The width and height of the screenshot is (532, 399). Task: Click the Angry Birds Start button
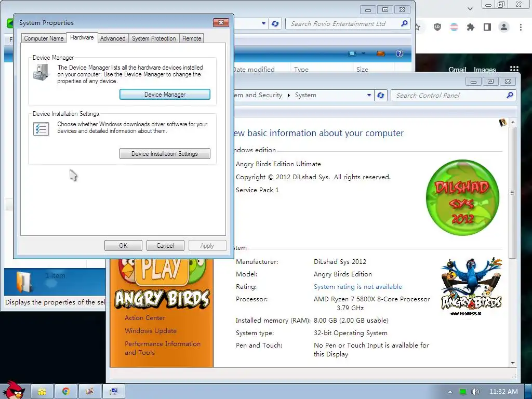point(14,390)
